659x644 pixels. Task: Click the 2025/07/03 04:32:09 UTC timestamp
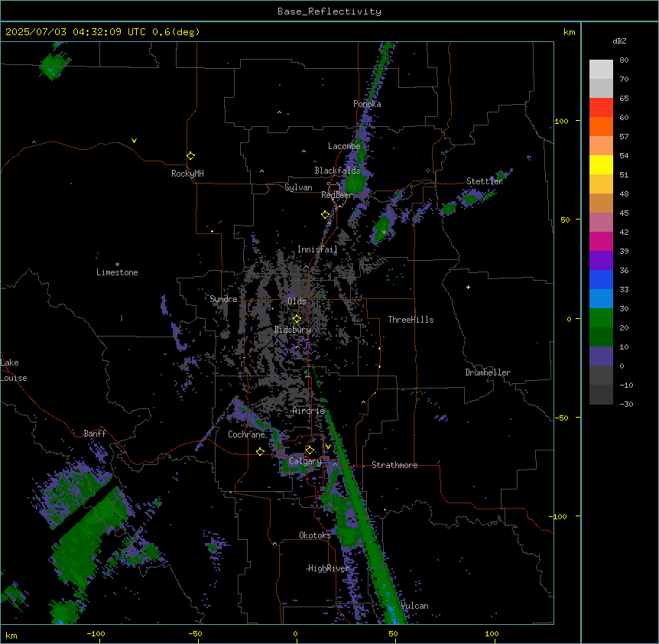pyautogui.click(x=76, y=32)
